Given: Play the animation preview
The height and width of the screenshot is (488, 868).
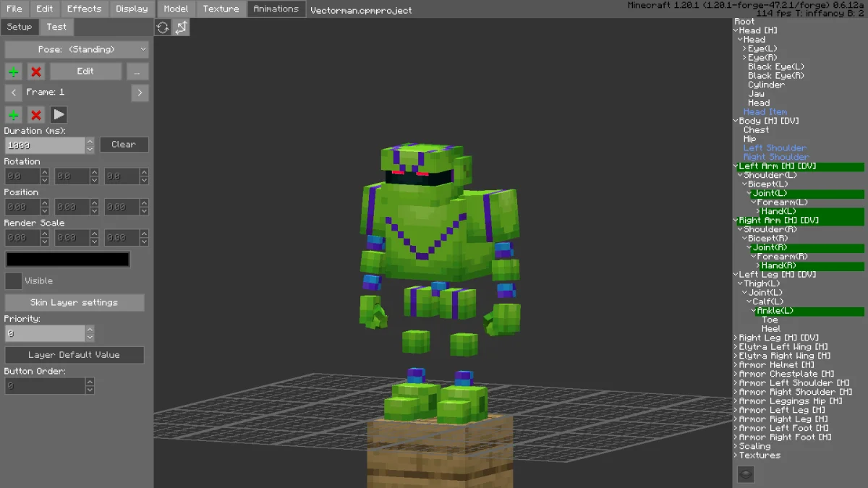Looking at the screenshot, I should (59, 115).
